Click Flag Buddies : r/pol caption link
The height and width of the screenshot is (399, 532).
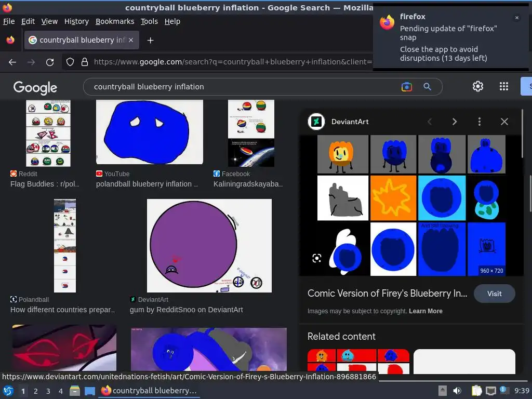tap(45, 184)
